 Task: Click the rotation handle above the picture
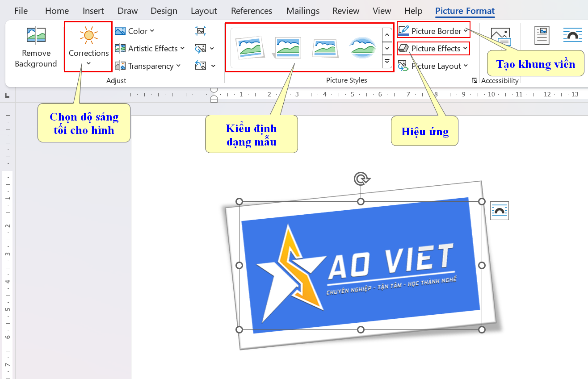(x=361, y=179)
